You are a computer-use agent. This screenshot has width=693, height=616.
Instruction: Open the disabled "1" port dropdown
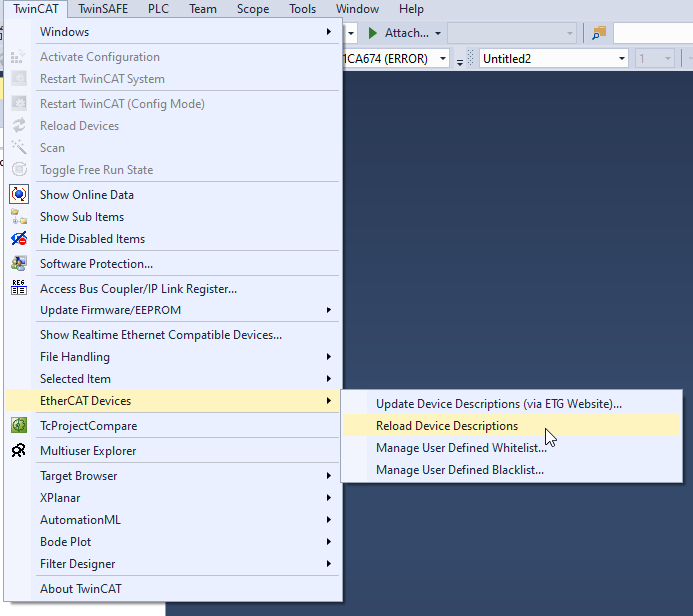tap(655, 58)
